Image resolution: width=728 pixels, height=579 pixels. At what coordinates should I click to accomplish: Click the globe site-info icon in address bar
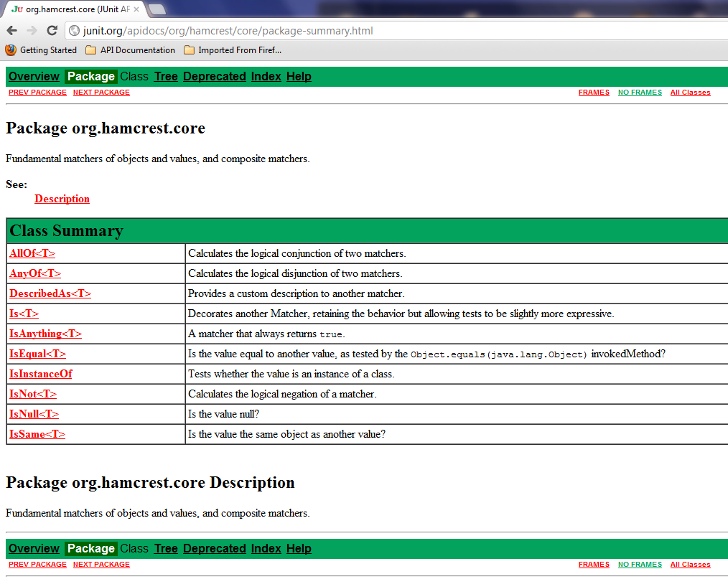[74, 31]
